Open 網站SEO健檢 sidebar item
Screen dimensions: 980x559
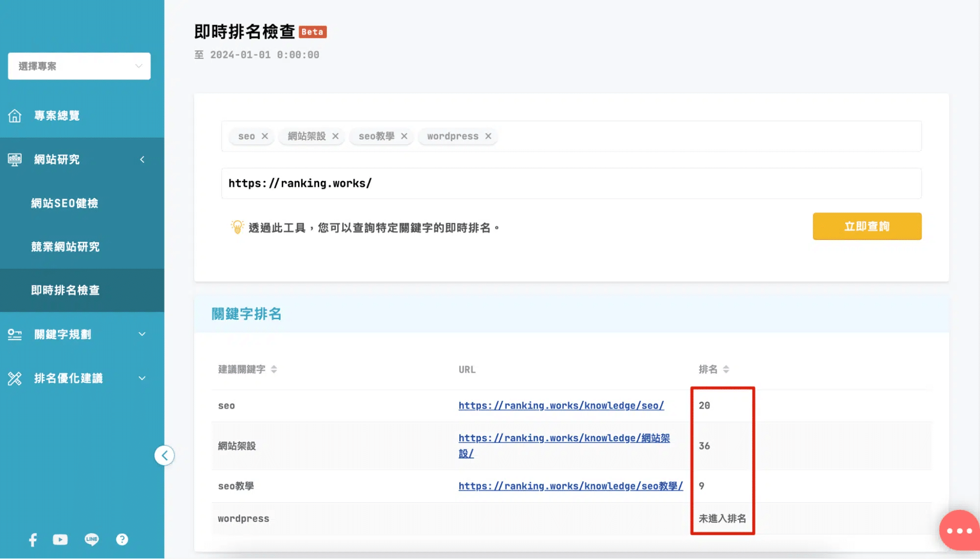click(x=65, y=203)
